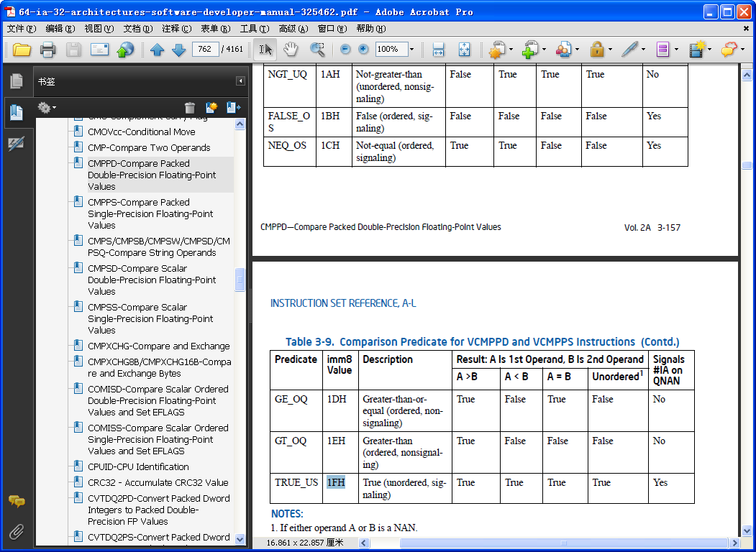Click the page number field showing 762

(205, 49)
